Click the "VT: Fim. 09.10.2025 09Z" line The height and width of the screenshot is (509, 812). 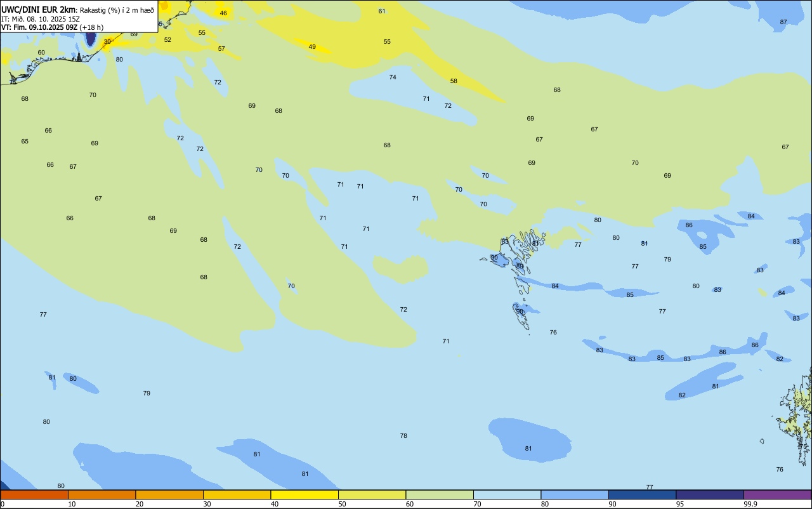(39, 27)
